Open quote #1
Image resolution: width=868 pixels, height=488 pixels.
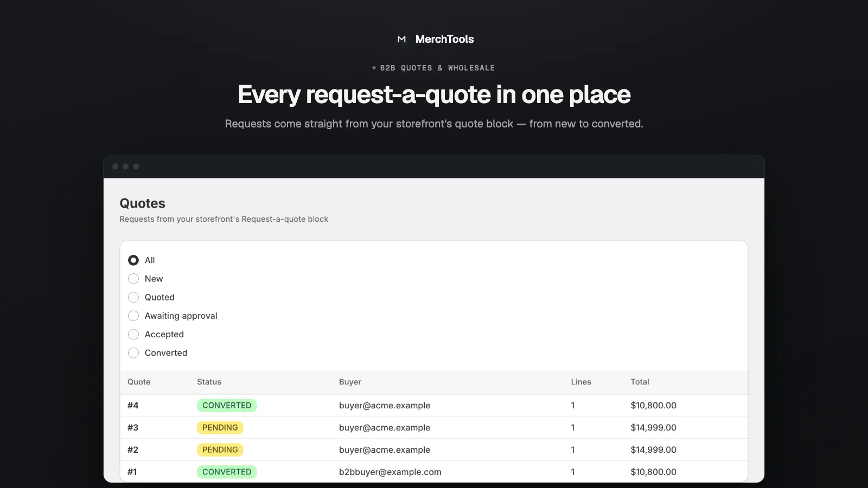pyautogui.click(x=132, y=472)
